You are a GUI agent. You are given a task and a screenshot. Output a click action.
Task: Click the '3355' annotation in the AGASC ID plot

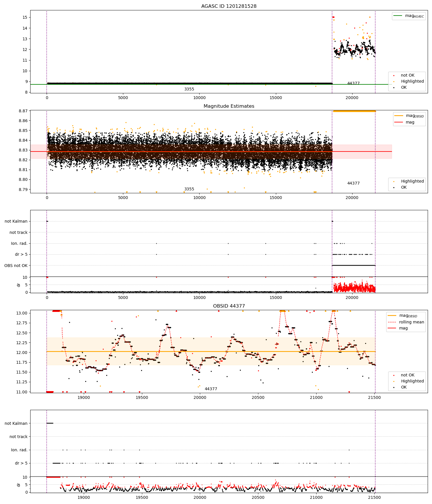coord(189,89)
